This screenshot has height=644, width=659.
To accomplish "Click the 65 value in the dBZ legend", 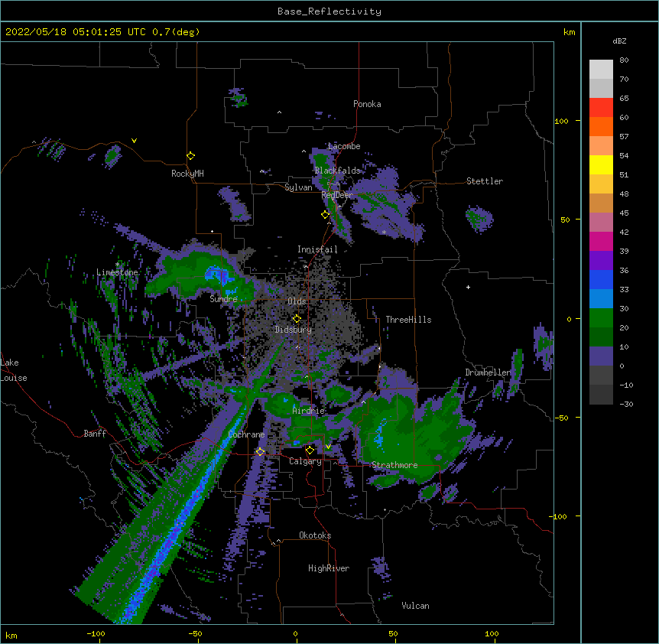I will (x=624, y=99).
